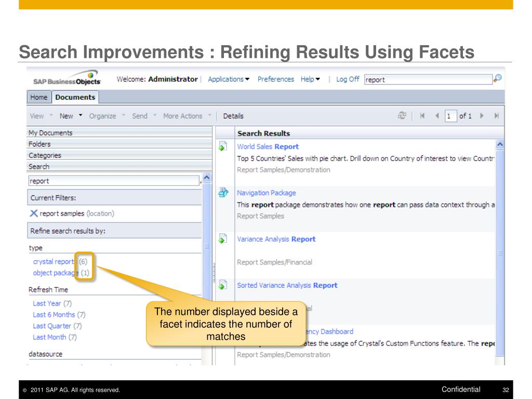Click the search results vertical scrollbar
532x399 pixels.
pyautogui.click(x=500, y=253)
